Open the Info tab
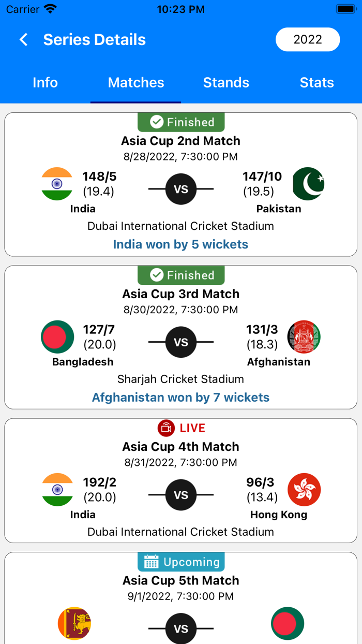The height and width of the screenshot is (644, 362). [x=45, y=82]
